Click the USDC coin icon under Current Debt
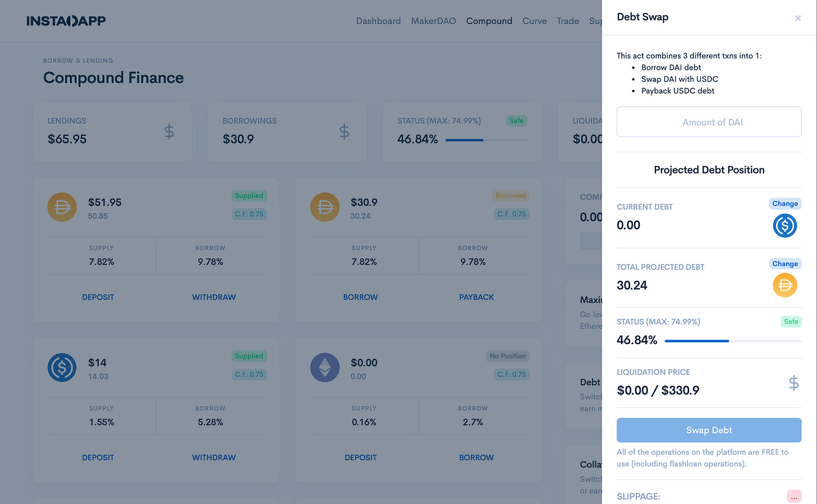 (784, 226)
